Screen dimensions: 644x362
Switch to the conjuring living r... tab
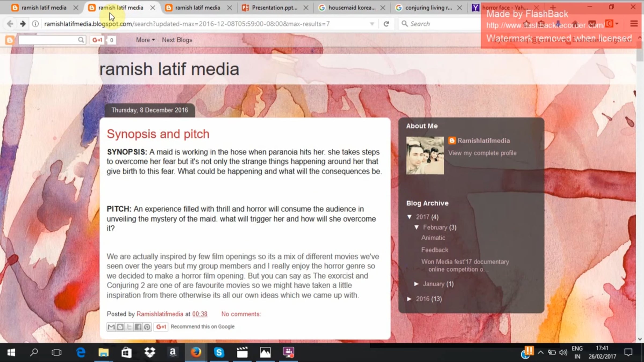(x=428, y=8)
